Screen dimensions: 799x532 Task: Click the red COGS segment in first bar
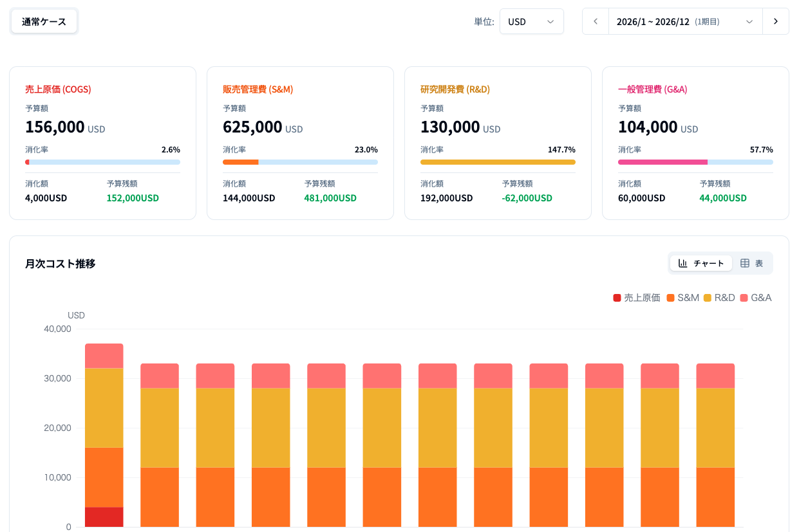pos(104,517)
